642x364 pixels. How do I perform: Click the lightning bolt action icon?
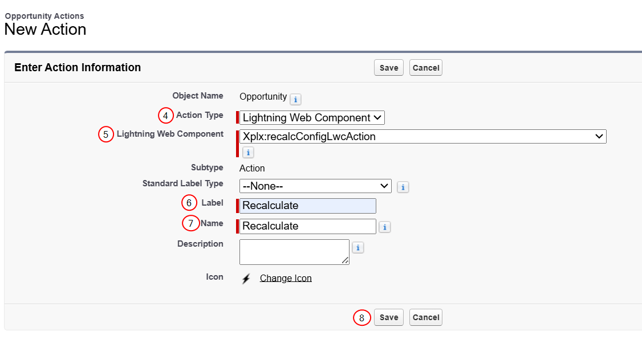click(x=246, y=279)
